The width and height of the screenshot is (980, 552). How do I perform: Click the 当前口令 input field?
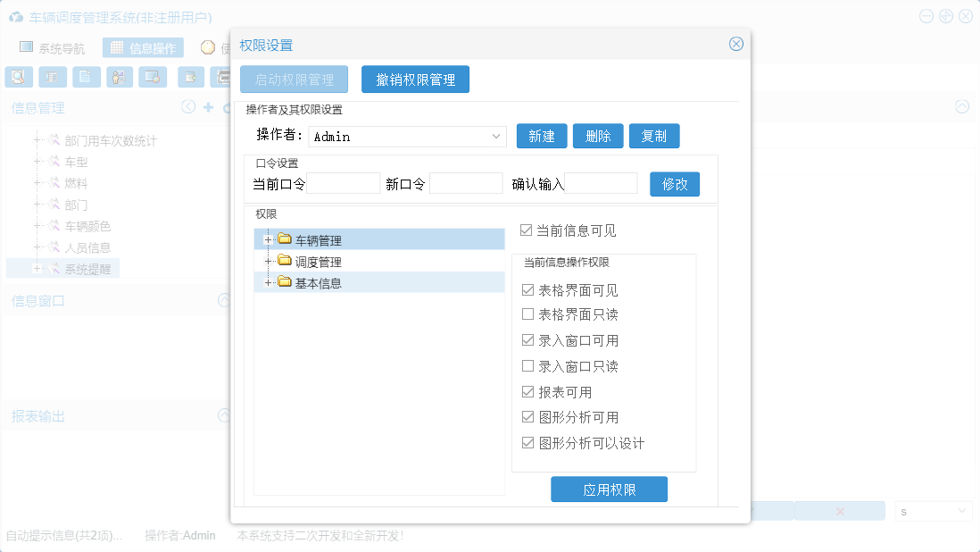click(x=344, y=184)
